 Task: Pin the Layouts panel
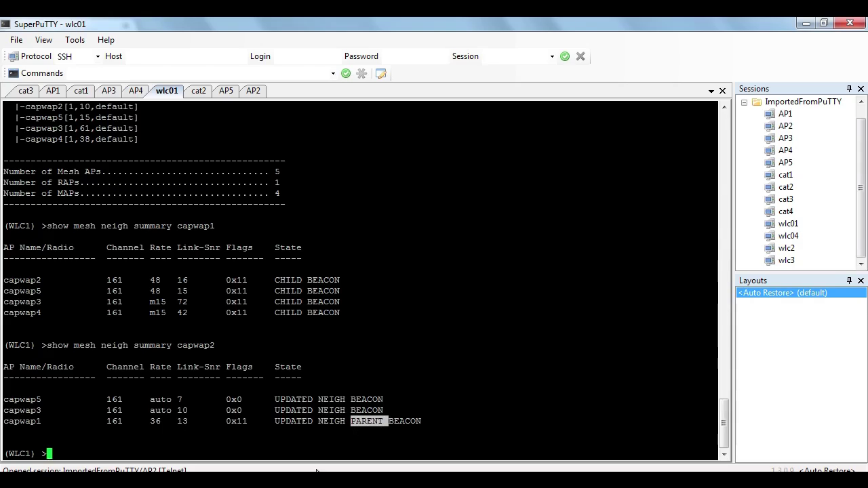tap(849, 280)
